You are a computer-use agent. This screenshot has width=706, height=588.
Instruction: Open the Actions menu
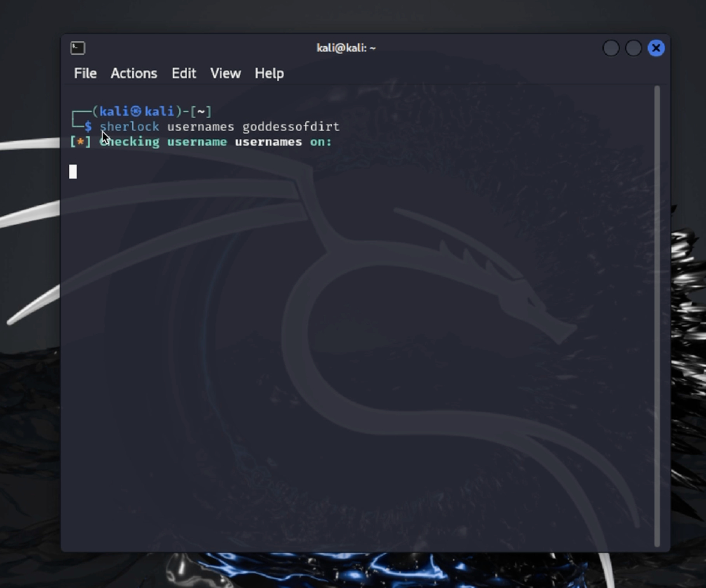pyautogui.click(x=134, y=73)
